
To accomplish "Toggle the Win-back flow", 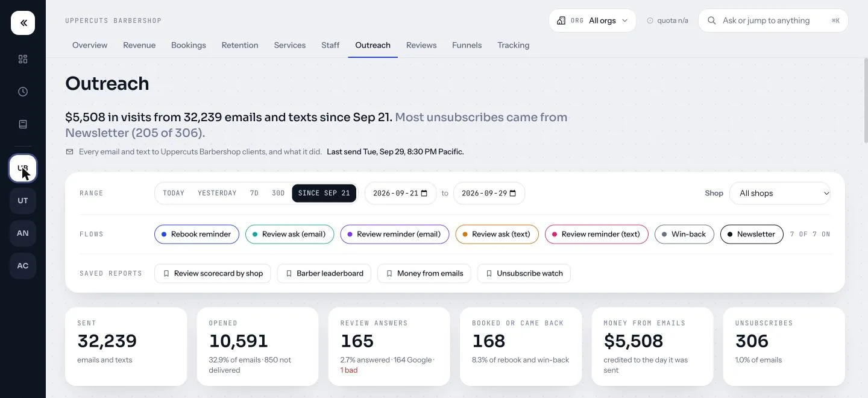I will (x=684, y=234).
